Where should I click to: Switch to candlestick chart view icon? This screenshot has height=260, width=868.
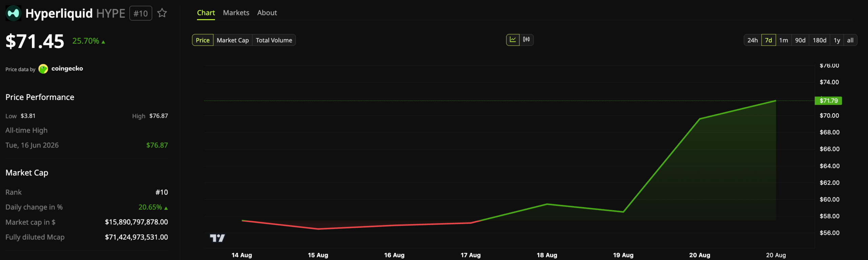526,40
